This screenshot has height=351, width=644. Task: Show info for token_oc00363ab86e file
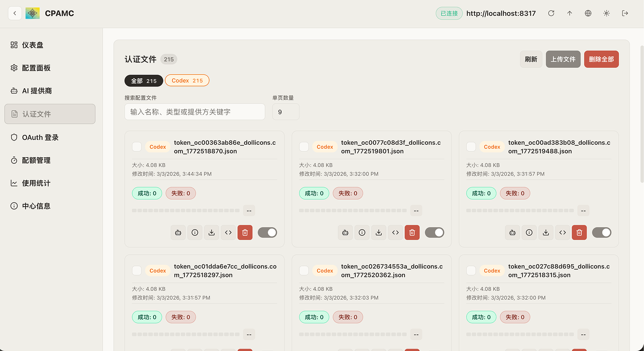click(x=195, y=232)
